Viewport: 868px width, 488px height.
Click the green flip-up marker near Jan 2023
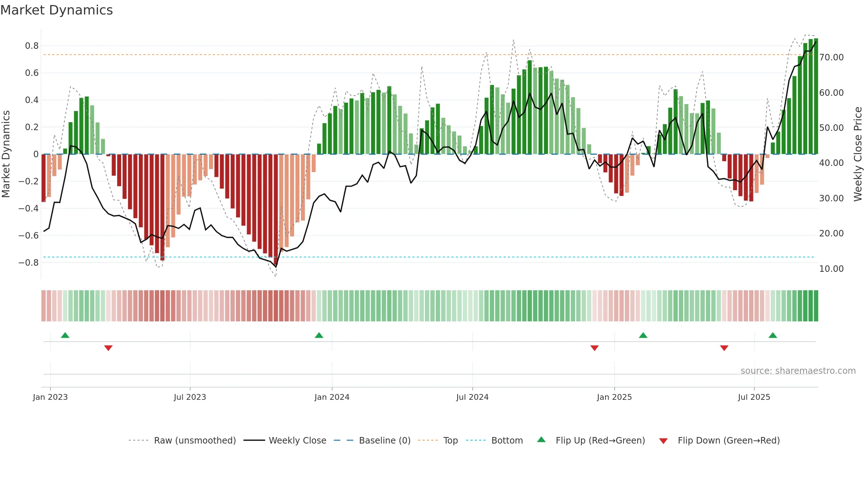pos(65,335)
